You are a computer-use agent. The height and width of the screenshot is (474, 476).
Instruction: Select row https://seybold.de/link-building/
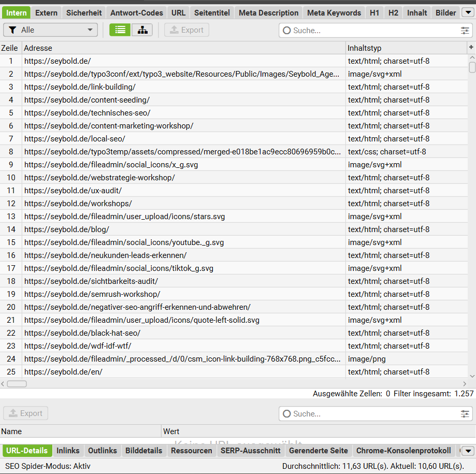[x=234, y=87]
